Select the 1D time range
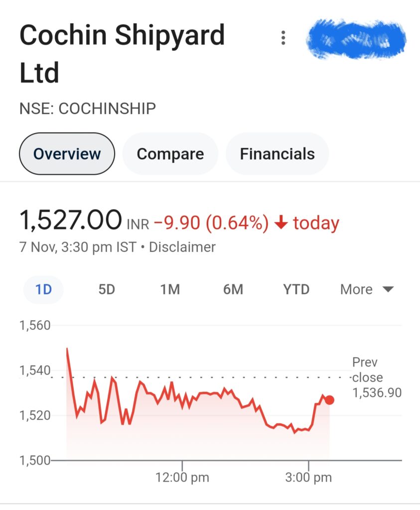420x510 pixels. [43, 289]
